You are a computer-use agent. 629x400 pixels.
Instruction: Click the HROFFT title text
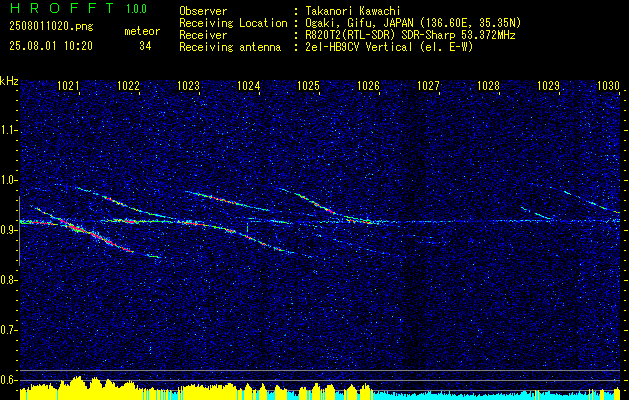61,8
